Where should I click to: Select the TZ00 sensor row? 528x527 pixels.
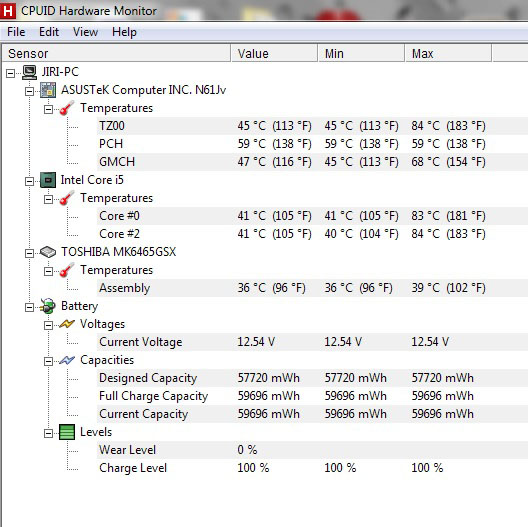coord(312,126)
